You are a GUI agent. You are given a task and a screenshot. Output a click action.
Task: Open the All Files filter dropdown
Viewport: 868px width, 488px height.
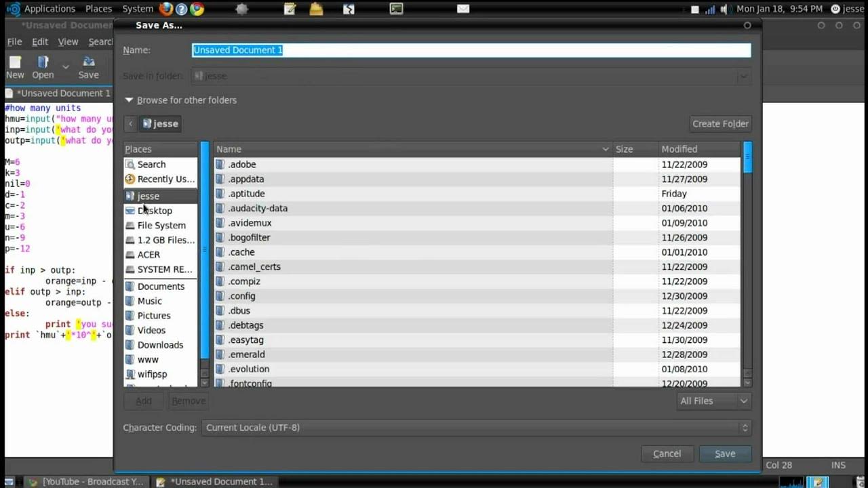pyautogui.click(x=713, y=401)
